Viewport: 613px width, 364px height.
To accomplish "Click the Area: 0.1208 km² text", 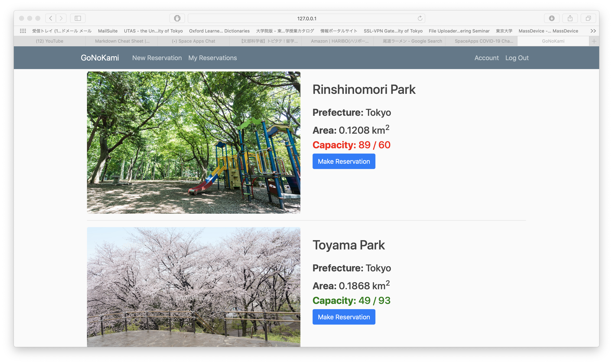I will pyautogui.click(x=351, y=130).
